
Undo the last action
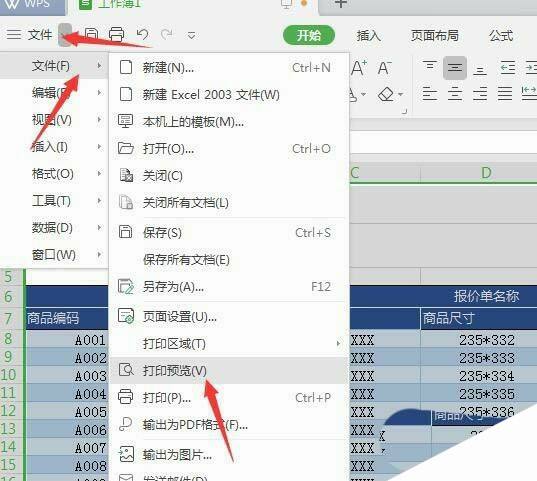pos(142,35)
